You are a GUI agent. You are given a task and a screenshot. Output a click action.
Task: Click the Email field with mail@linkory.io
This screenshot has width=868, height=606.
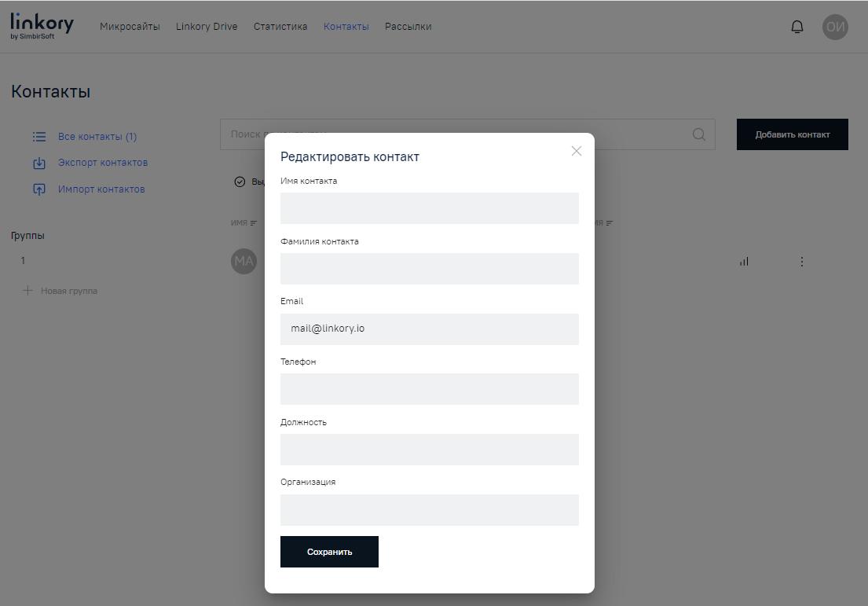(429, 329)
